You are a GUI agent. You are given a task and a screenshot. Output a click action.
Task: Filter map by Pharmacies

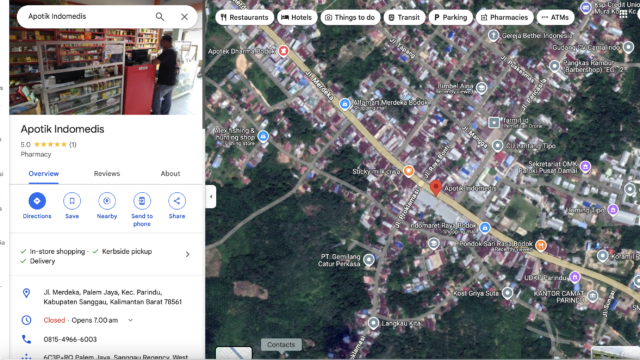[x=504, y=17]
